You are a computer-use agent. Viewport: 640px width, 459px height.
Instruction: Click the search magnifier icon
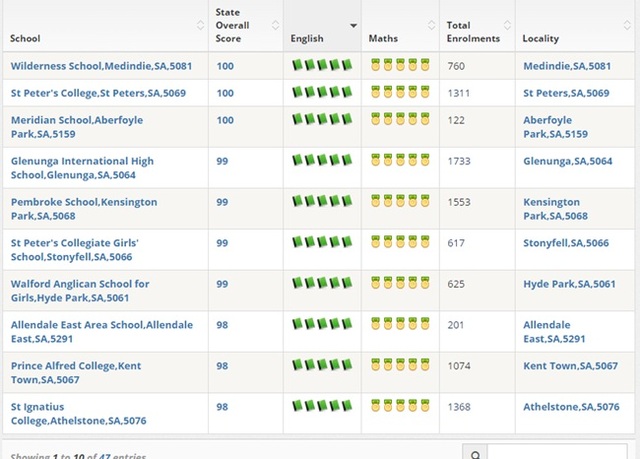click(x=475, y=453)
